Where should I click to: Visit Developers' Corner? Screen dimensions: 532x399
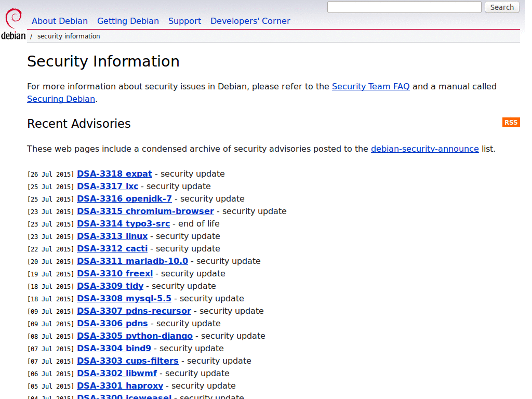click(250, 21)
